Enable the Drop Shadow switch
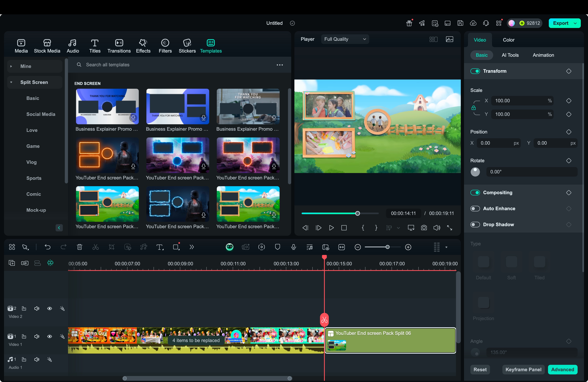 475,225
